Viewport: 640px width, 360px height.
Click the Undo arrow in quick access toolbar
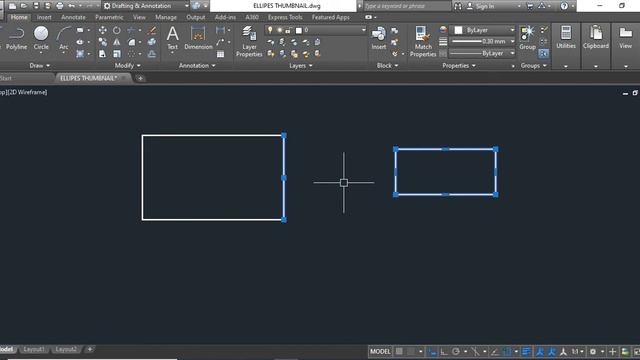pyautogui.click(x=72, y=6)
